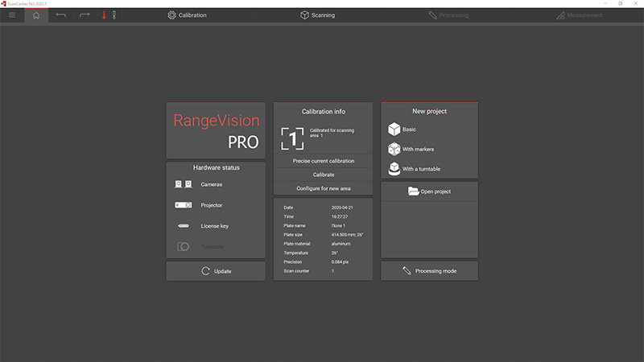This screenshot has width=644, height=362.
Task: Open the hamburger menu
Action: tap(12, 15)
